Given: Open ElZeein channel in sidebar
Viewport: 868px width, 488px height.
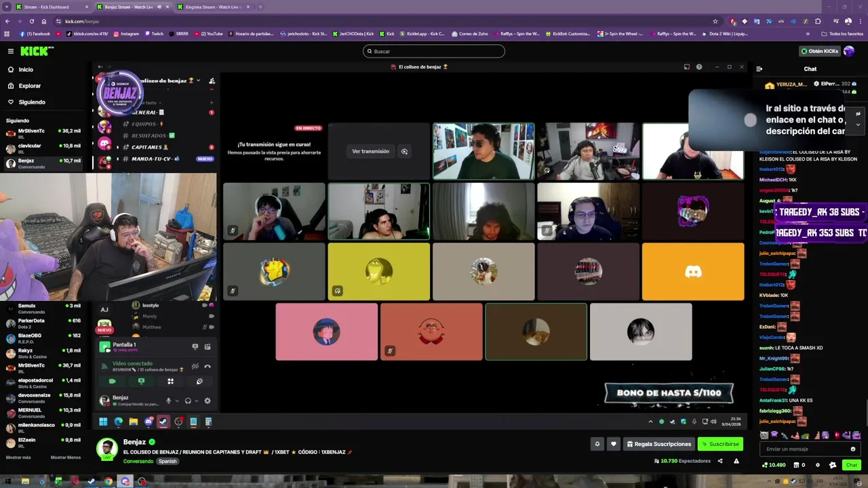Looking at the screenshot, I should 44,443.
